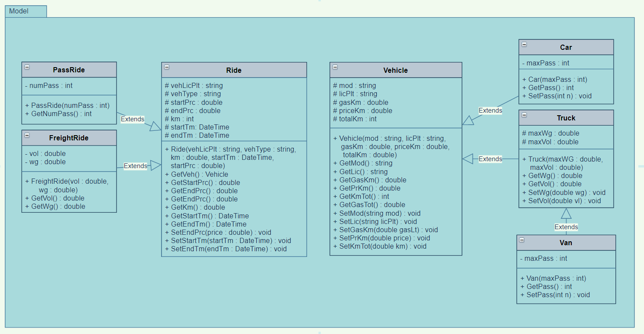This screenshot has height=334, width=644.
Task: Select the FreightRide class title
Action: 69,138
